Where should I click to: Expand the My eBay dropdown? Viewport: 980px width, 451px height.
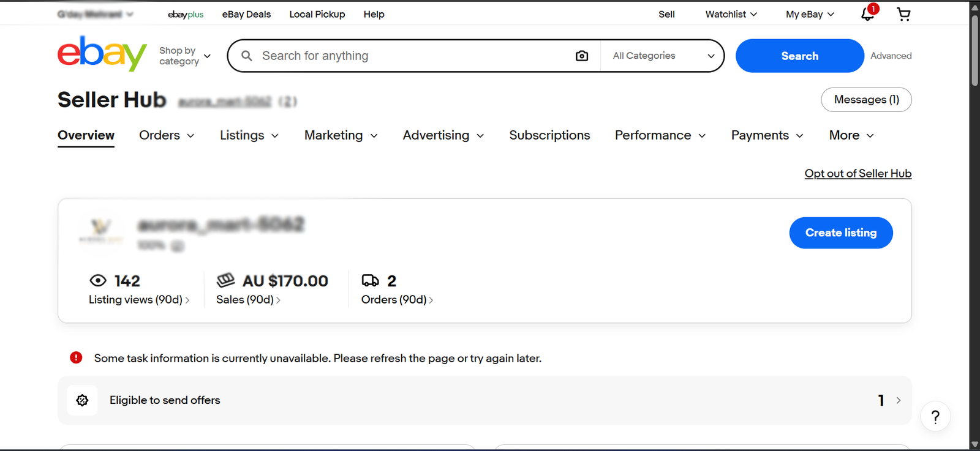click(x=810, y=14)
